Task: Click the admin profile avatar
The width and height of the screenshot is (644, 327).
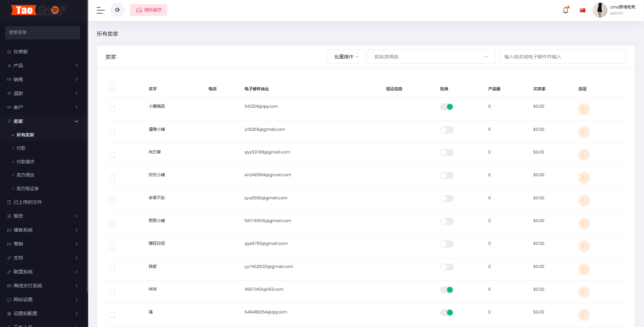Action: click(600, 10)
